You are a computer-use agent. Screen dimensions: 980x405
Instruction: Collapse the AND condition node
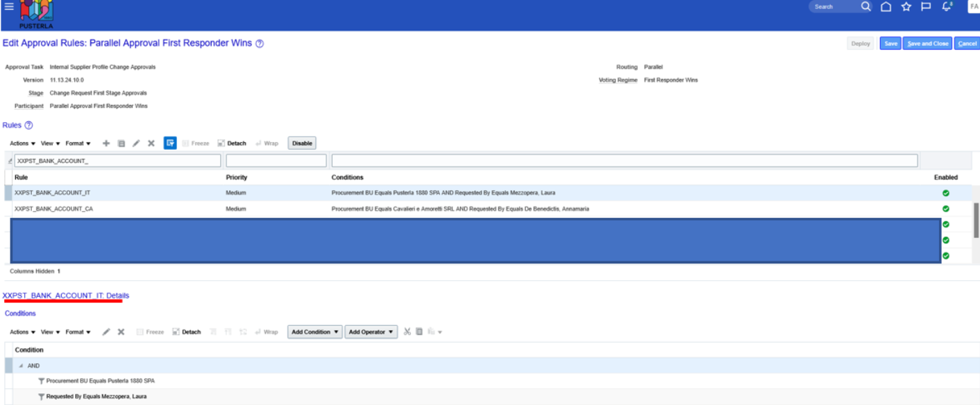21,365
